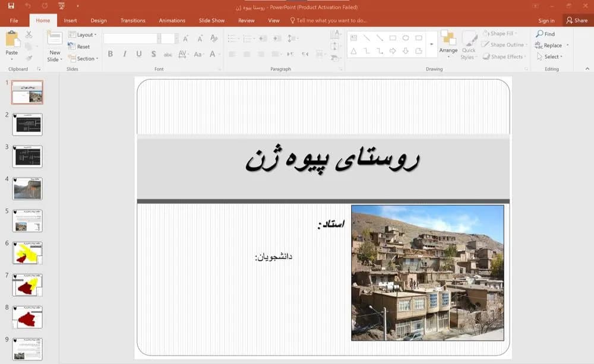Click the village photo on the slide

point(428,273)
